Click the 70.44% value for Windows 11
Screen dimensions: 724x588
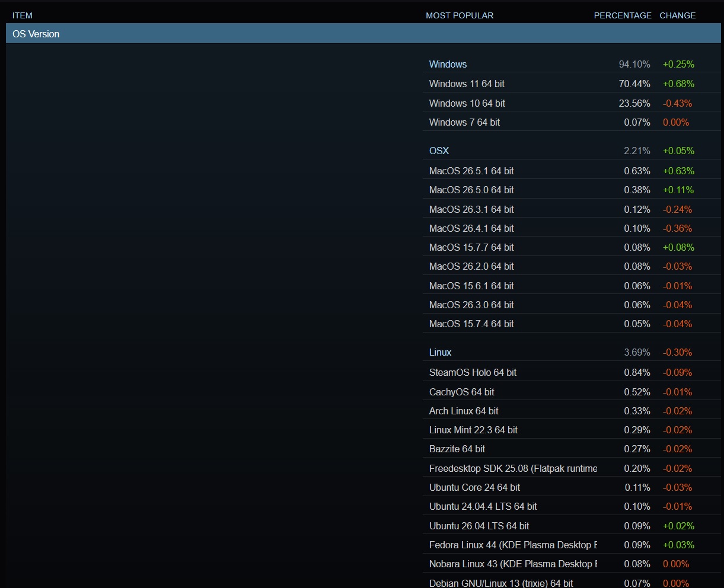634,84
